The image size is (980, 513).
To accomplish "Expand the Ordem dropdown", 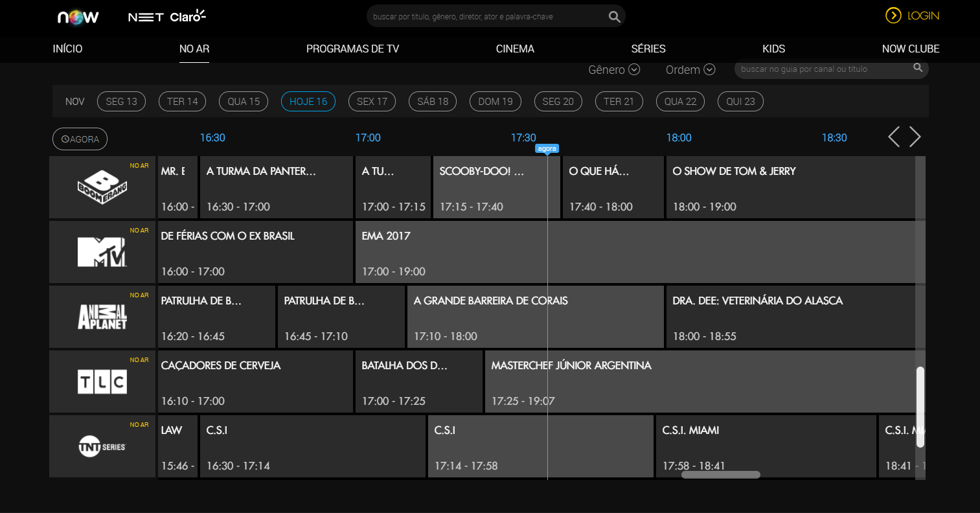I will coord(690,70).
